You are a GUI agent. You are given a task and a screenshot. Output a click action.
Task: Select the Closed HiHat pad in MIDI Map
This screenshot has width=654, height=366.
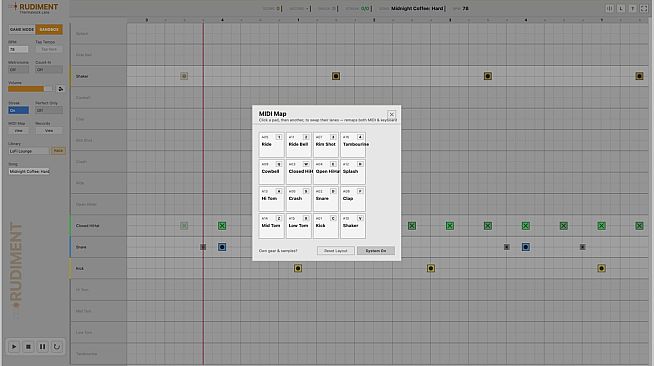pos(299,172)
